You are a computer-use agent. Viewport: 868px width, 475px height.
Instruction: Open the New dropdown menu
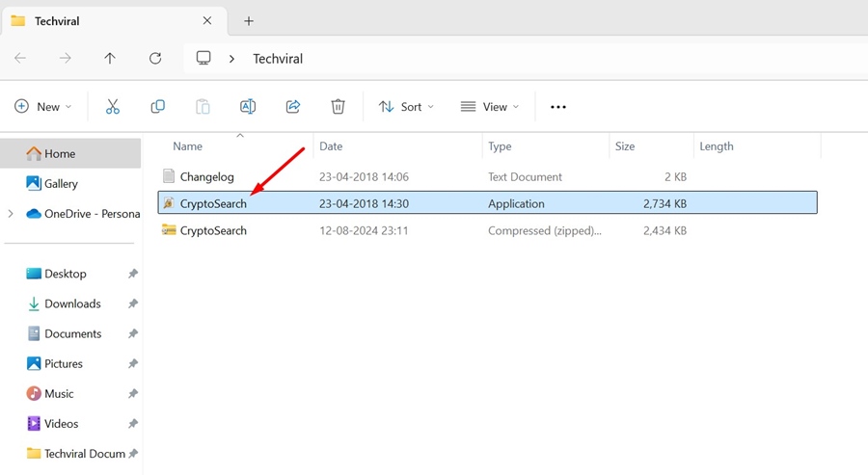click(x=43, y=107)
